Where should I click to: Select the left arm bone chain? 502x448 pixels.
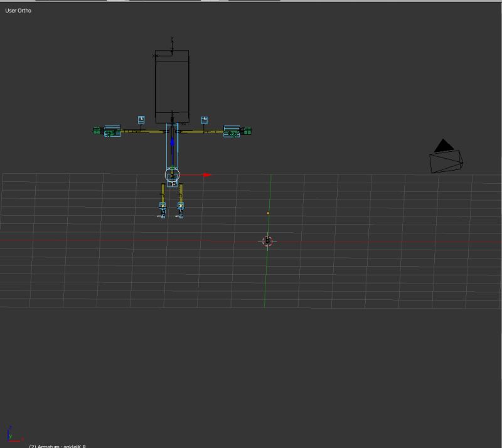141,131
